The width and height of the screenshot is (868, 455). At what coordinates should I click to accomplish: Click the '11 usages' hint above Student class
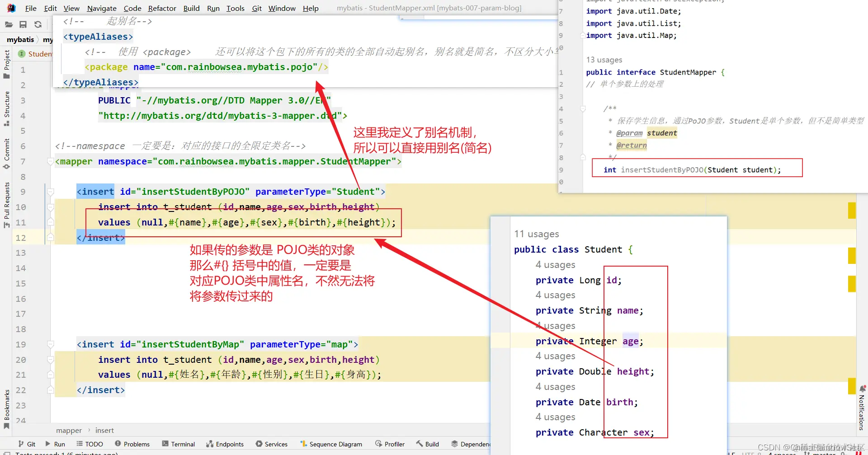536,234
